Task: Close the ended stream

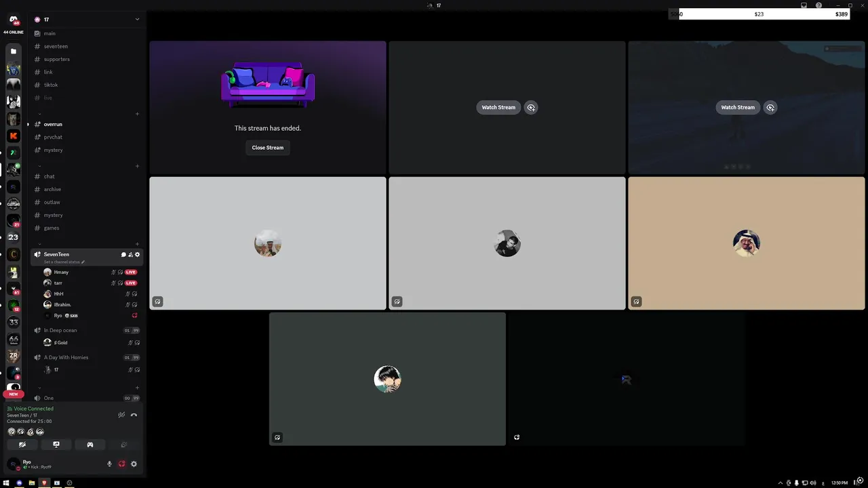Action: [268, 148]
